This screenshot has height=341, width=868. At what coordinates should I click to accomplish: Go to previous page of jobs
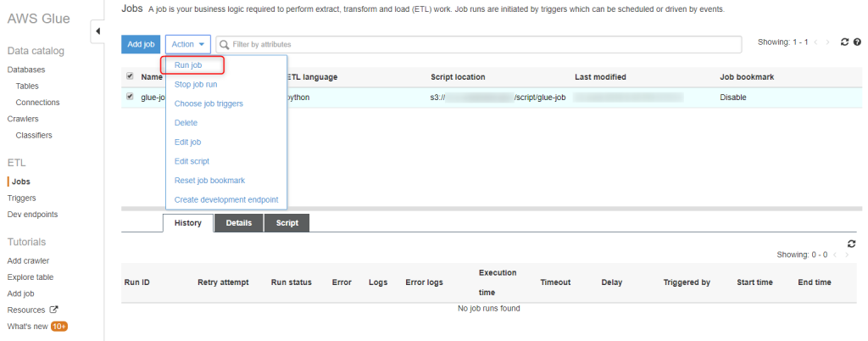pos(817,42)
